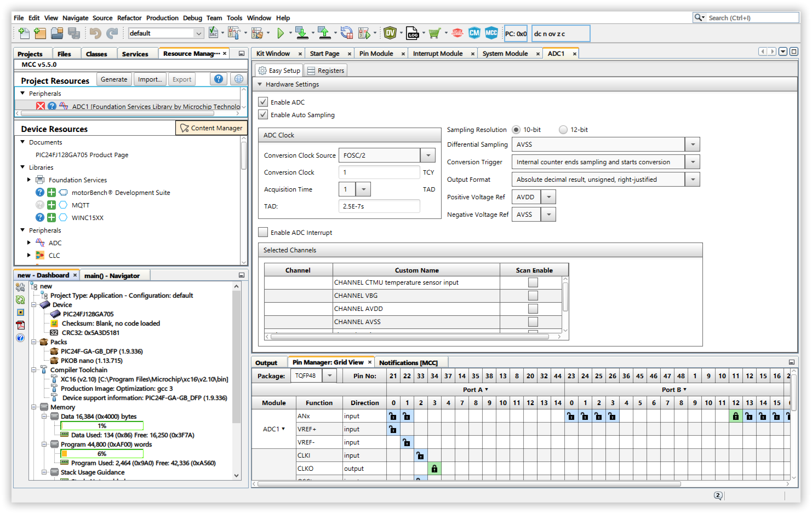Click the Build Project hammer icon
Image resolution: width=812 pixels, height=514 pixels.
click(x=233, y=33)
